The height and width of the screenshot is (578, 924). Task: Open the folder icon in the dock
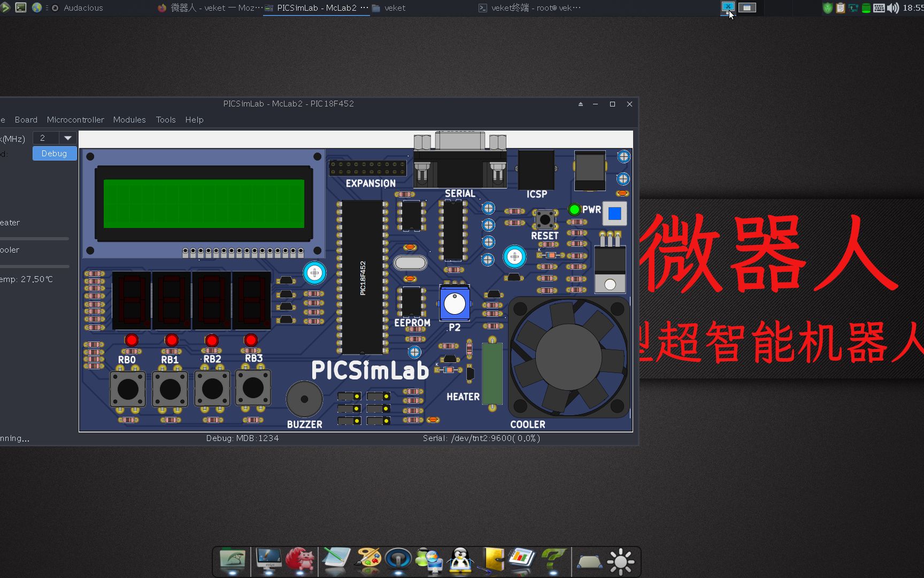(233, 560)
